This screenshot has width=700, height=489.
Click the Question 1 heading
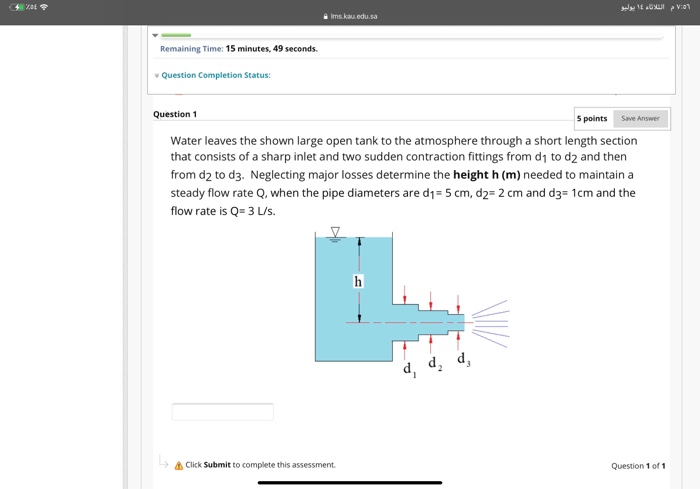click(175, 114)
